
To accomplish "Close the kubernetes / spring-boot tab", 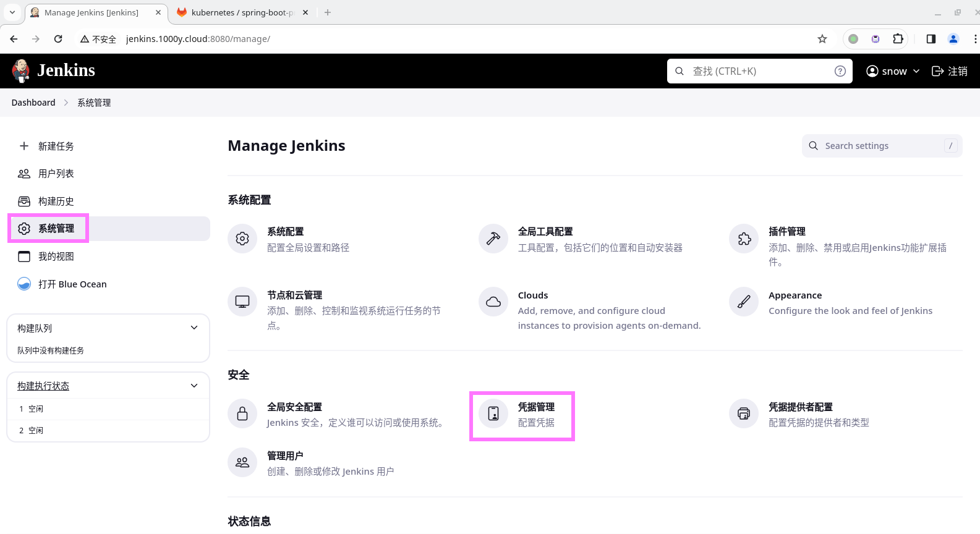I will pyautogui.click(x=305, y=12).
